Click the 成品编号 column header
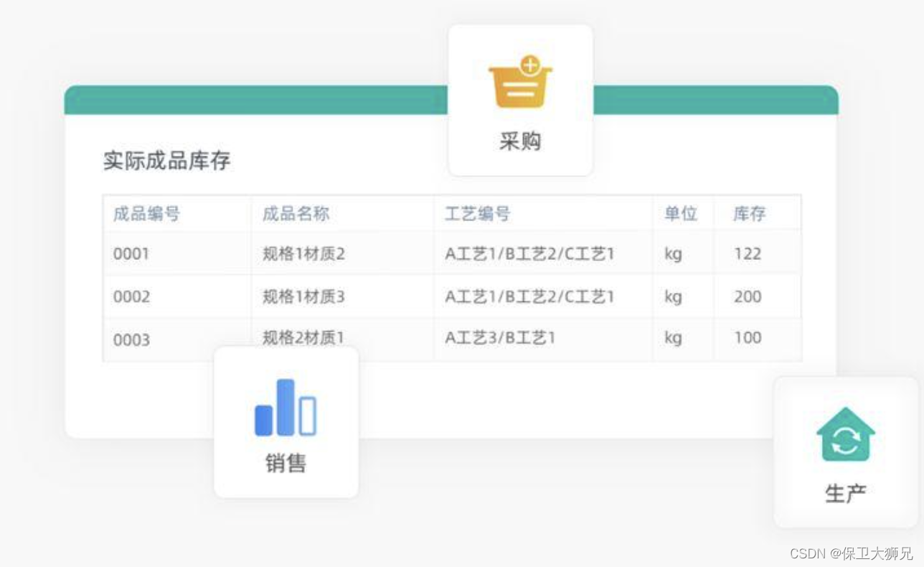This screenshot has width=924, height=567. pyautogui.click(x=146, y=214)
